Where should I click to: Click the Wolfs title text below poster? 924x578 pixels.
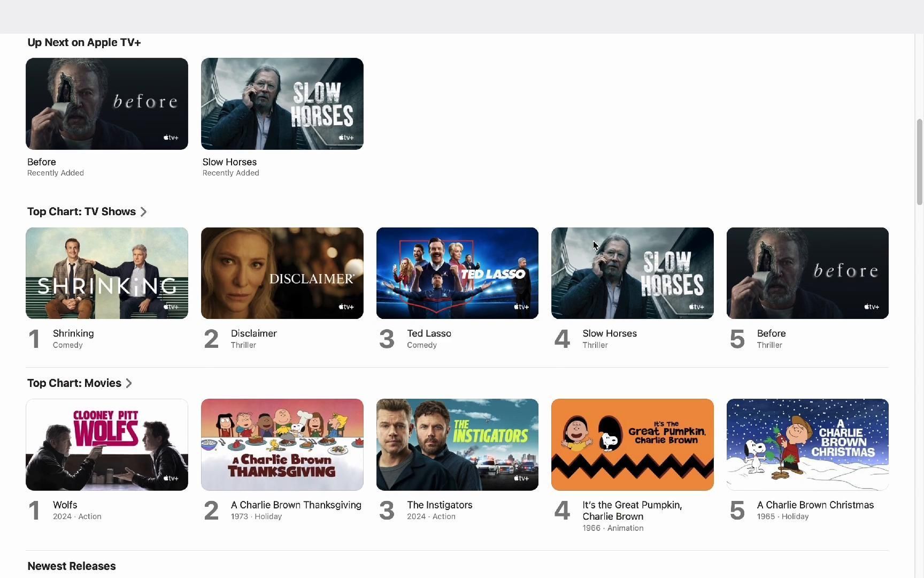pyautogui.click(x=65, y=505)
